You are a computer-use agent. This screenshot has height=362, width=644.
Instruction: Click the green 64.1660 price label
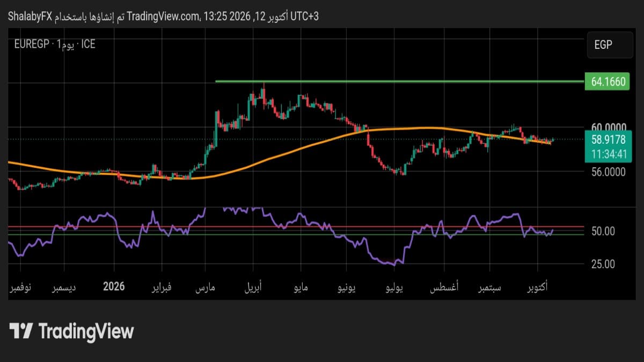tap(608, 82)
